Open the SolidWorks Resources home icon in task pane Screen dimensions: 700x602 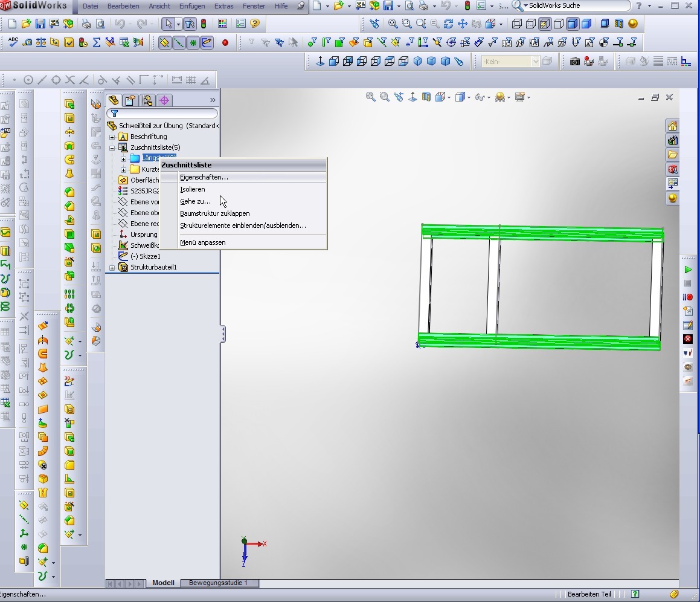(x=673, y=126)
